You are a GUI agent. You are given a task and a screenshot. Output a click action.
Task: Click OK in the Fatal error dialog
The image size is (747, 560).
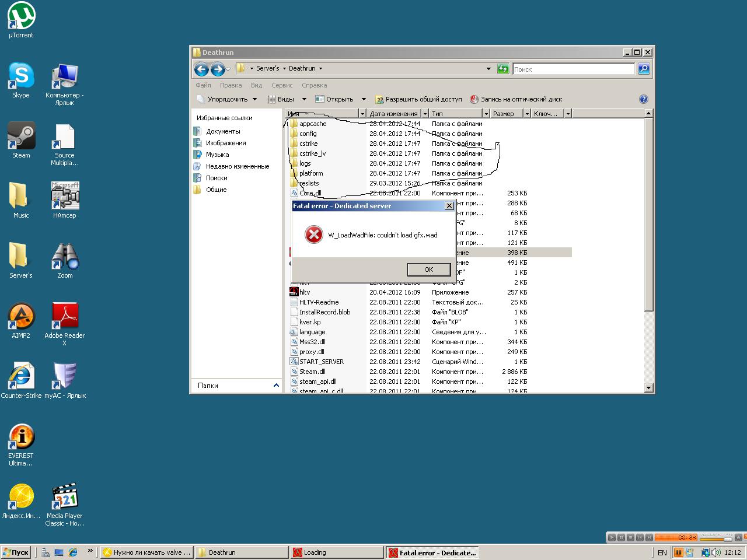[x=429, y=269]
